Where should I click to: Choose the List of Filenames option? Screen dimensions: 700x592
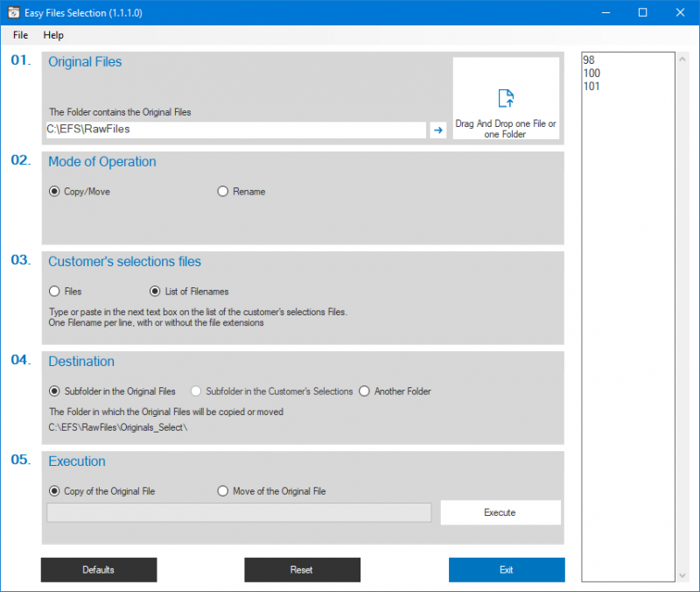[x=156, y=292]
